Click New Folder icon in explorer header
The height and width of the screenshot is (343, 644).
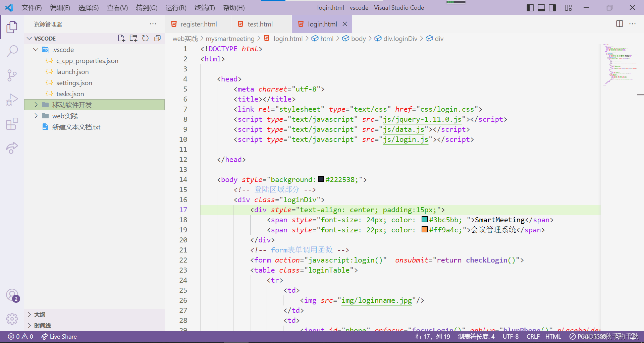point(133,38)
